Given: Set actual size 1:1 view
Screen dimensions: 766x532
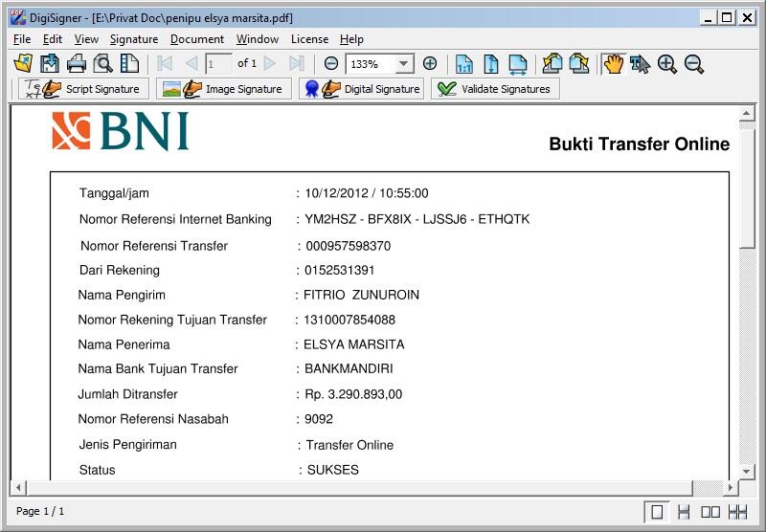Looking at the screenshot, I should tap(464, 64).
